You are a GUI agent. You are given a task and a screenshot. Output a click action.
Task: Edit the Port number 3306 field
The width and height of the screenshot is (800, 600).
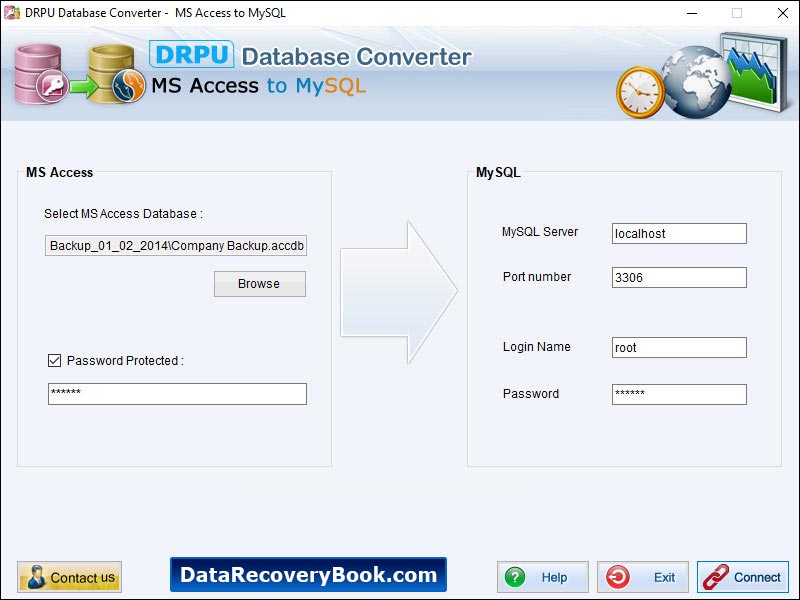[678, 277]
